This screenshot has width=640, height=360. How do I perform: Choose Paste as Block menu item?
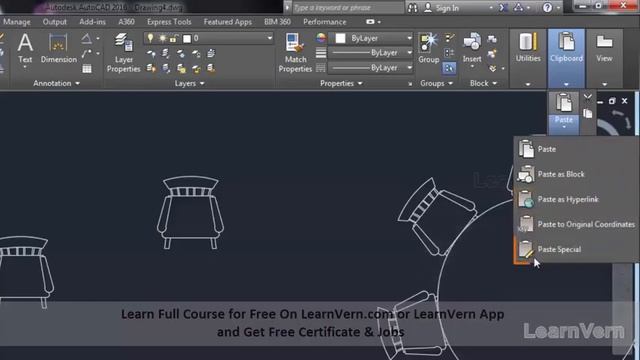tap(576, 174)
